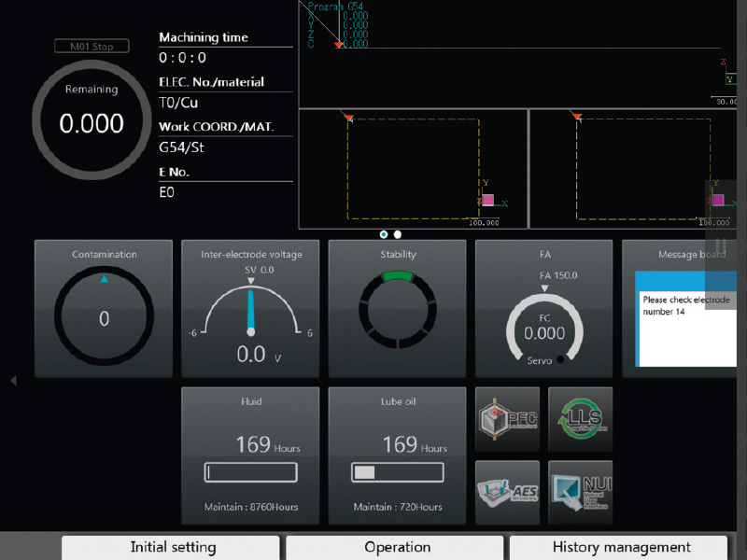
Task: Click the Contamination gauge tile
Action: [x=104, y=309]
